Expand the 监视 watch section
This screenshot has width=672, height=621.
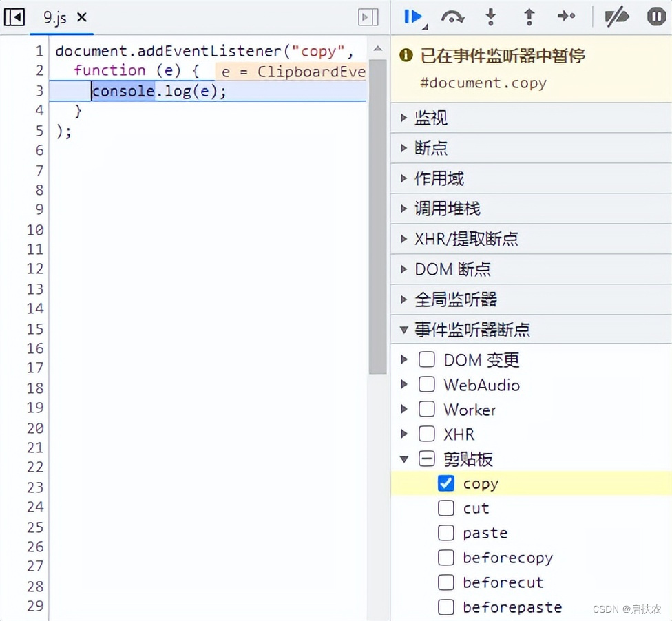[531, 118]
